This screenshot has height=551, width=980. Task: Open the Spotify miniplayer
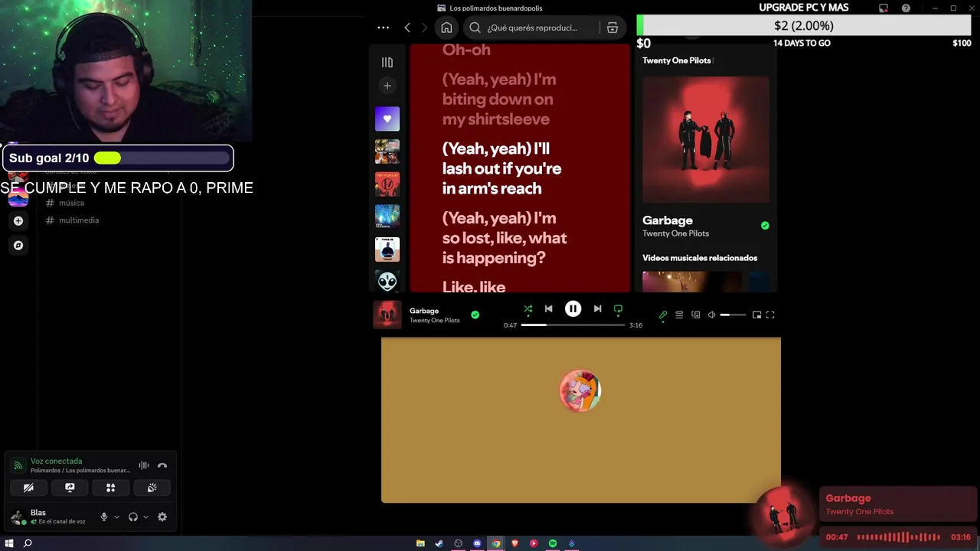pyautogui.click(x=756, y=315)
